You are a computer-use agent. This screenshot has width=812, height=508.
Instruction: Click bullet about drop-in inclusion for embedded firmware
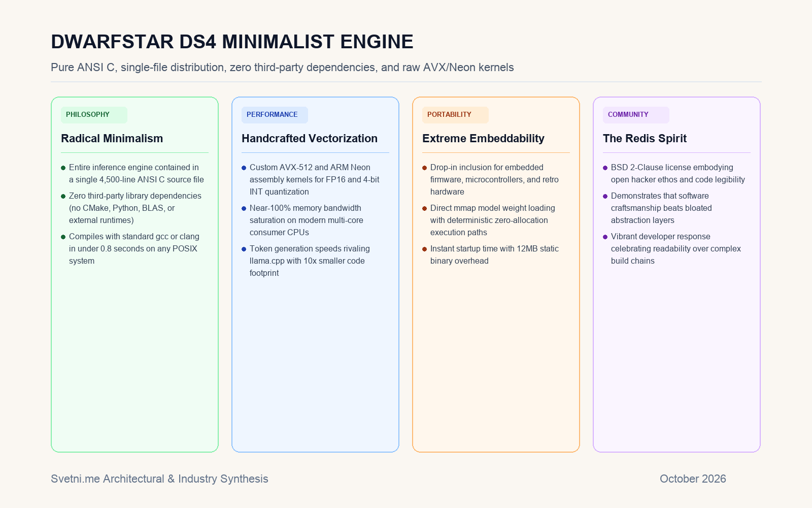tap(491, 179)
